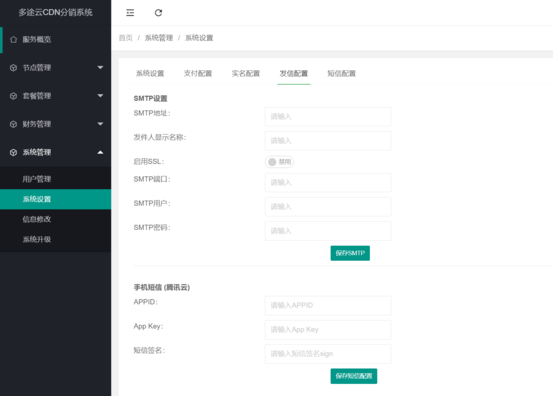
Task: Switch to the 短信配置 tab
Action: (341, 73)
